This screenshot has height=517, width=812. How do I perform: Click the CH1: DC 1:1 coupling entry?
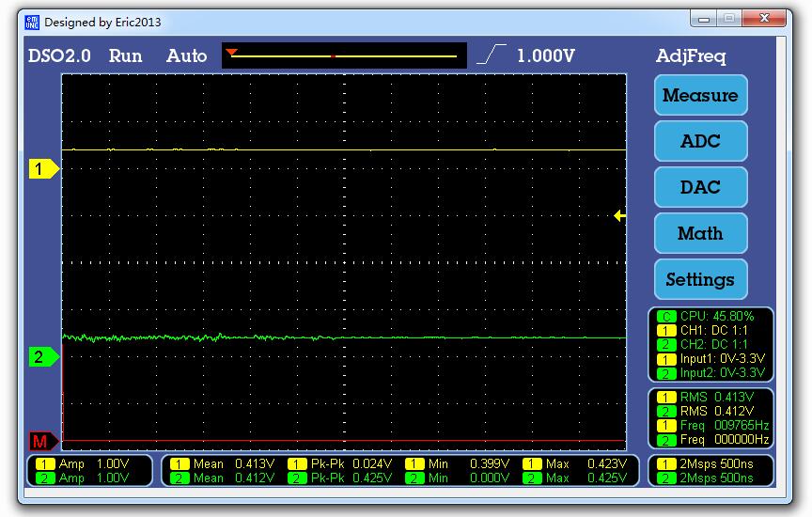pos(713,330)
